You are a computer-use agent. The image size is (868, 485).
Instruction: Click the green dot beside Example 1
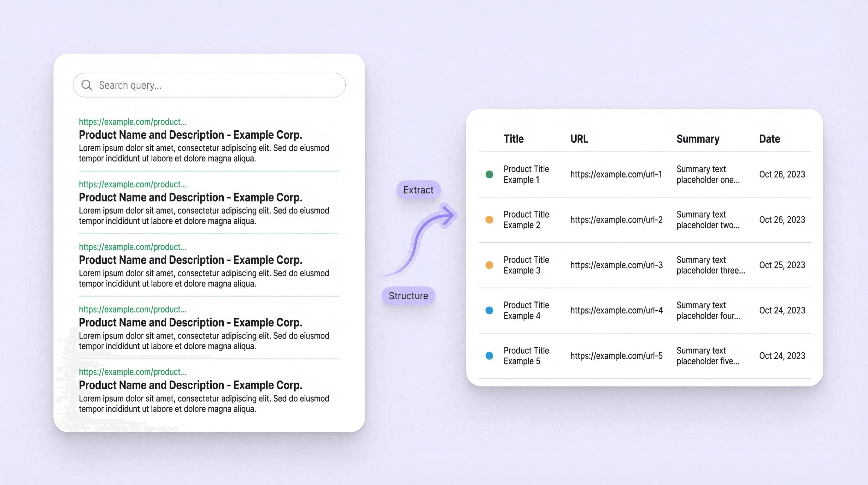coord(489,174)
